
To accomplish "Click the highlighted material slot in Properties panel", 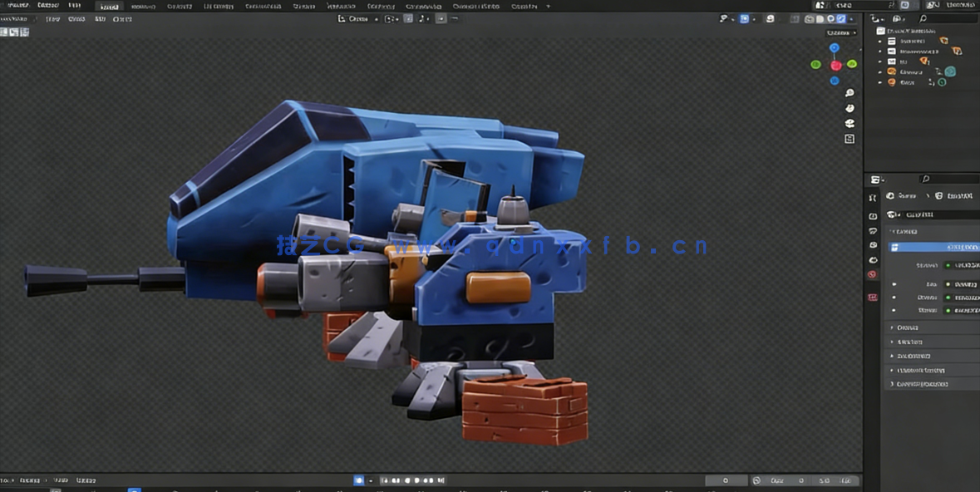I will coord(931,246).
